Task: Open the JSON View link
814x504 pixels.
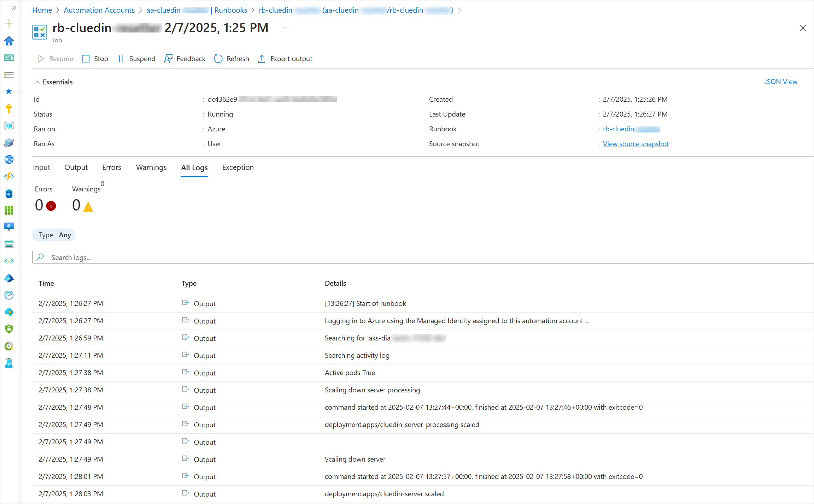Action: [780, 82]
